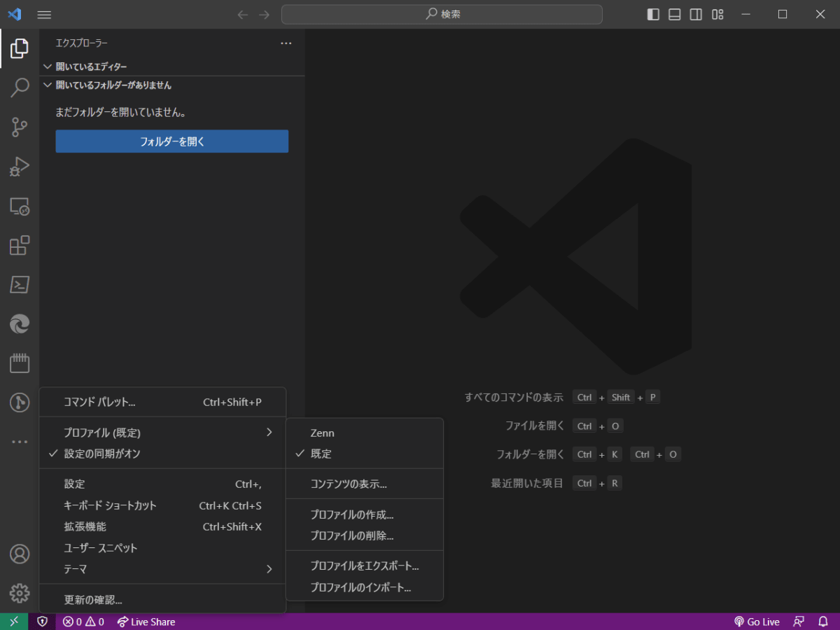Image resolution: width=840 pixels, height=630 pixels.
Task: Click the remote window indicator in status bar
Action: tap(14, 622)
